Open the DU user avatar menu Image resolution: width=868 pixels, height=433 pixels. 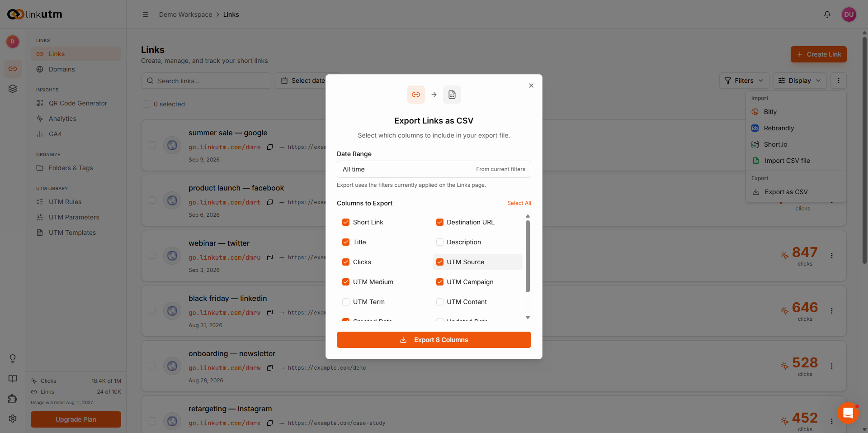click(x=849, y=14)
